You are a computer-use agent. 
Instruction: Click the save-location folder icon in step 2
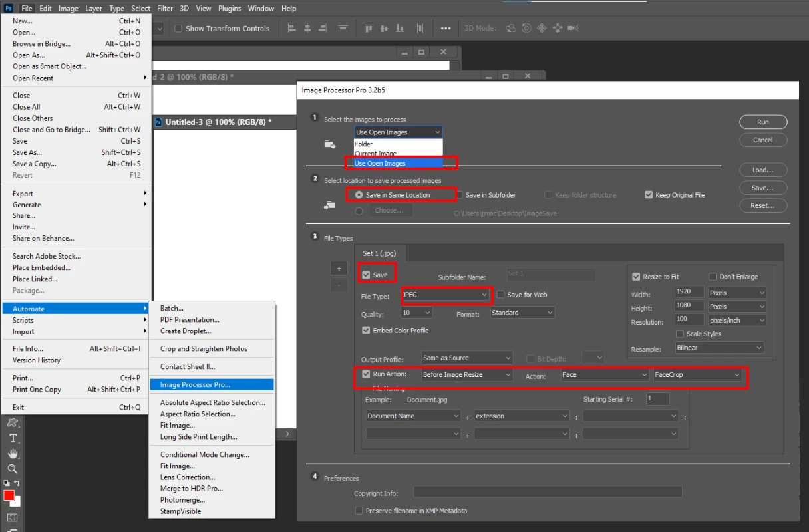330,206
